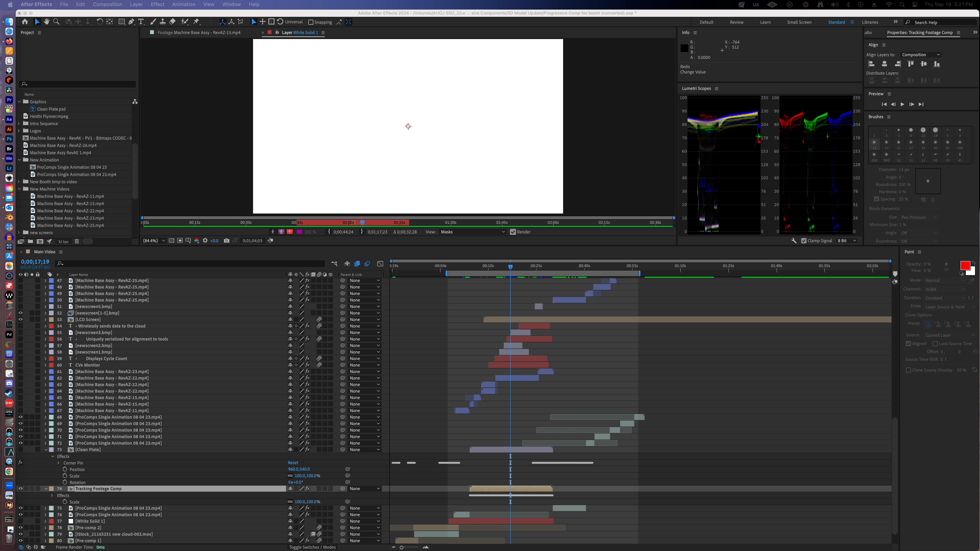The height and width of the screenshot is (551, 980).
Task: Select the Clone Stamp tool
Action: (x=163, y=22)
